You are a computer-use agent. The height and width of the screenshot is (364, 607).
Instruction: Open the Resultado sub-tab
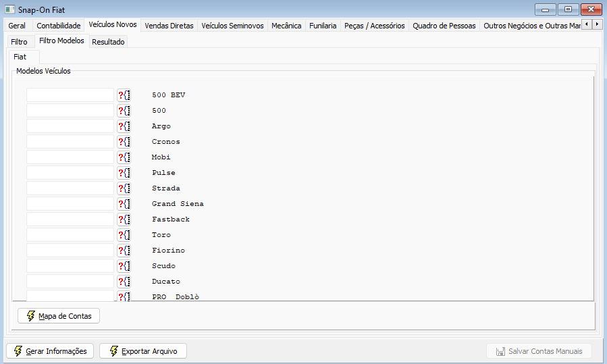108,41
